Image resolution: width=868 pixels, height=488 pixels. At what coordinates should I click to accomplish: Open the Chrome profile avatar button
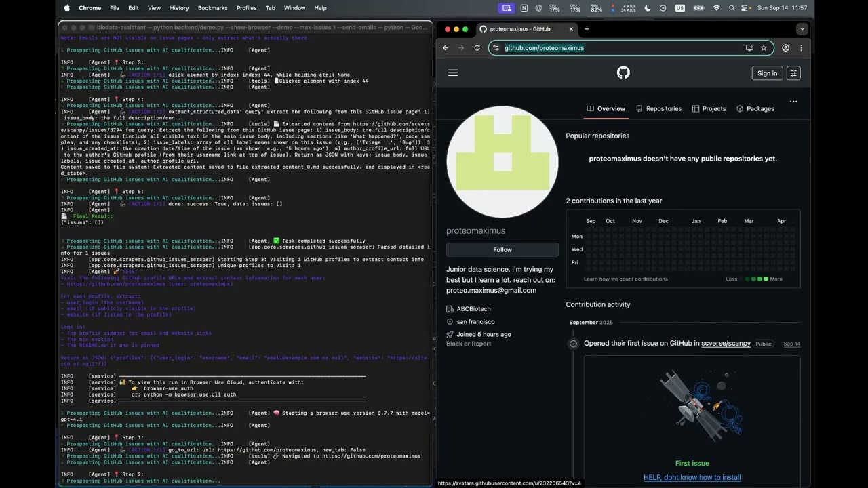[785, 48]
